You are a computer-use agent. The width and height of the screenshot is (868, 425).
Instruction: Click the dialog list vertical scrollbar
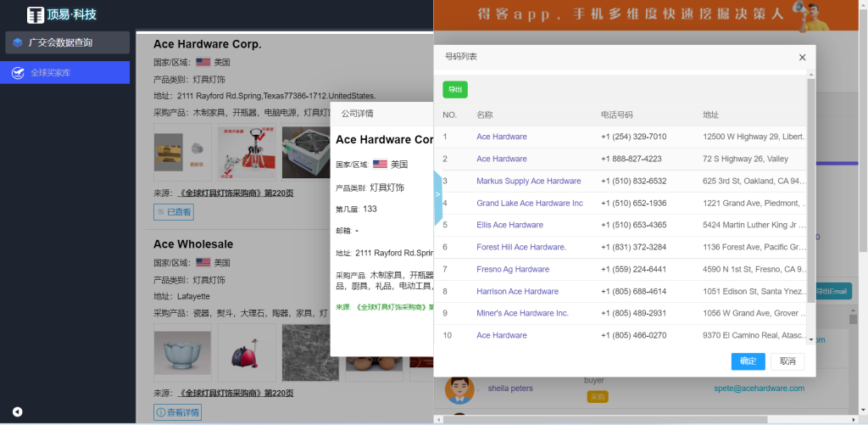coord(811,204)
